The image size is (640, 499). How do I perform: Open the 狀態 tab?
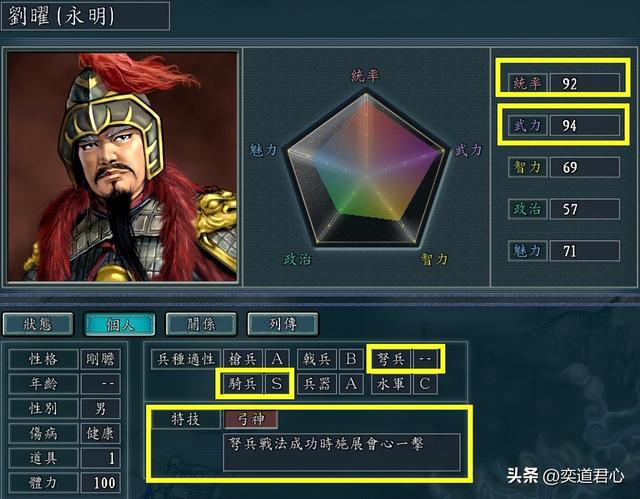[38, 324]
